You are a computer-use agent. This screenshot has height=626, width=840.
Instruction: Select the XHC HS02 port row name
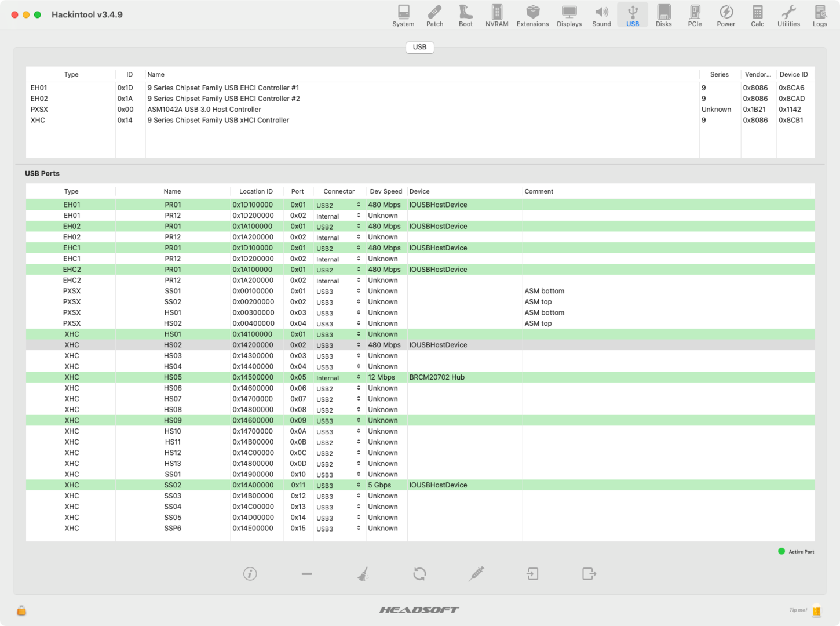point(173,345)
